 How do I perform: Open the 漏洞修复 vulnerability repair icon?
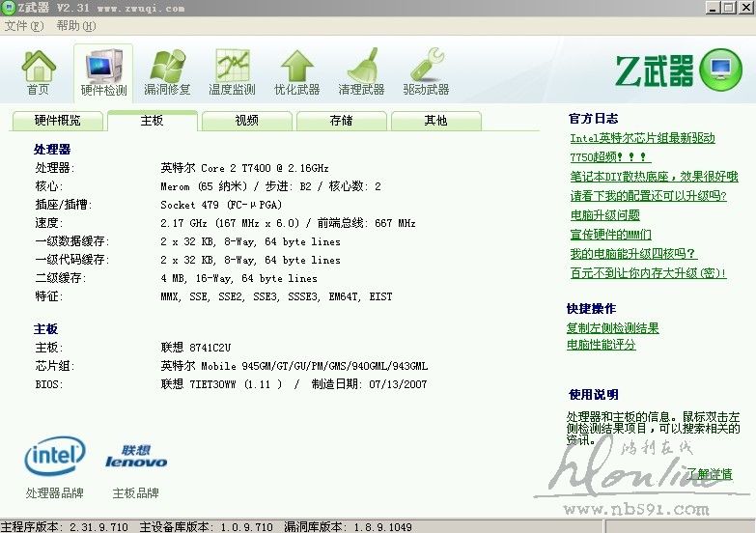pos(167,71)
